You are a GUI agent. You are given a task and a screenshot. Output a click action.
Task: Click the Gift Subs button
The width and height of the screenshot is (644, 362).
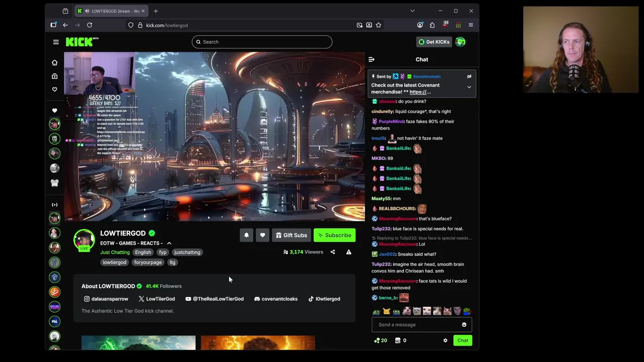click(291, 235)
